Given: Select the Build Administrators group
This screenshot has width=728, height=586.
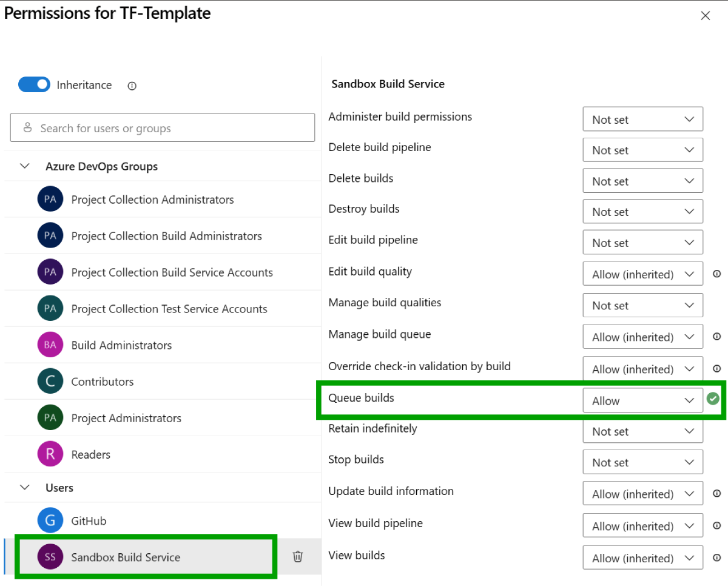Looking at the screenshot, I should (163, 345).
